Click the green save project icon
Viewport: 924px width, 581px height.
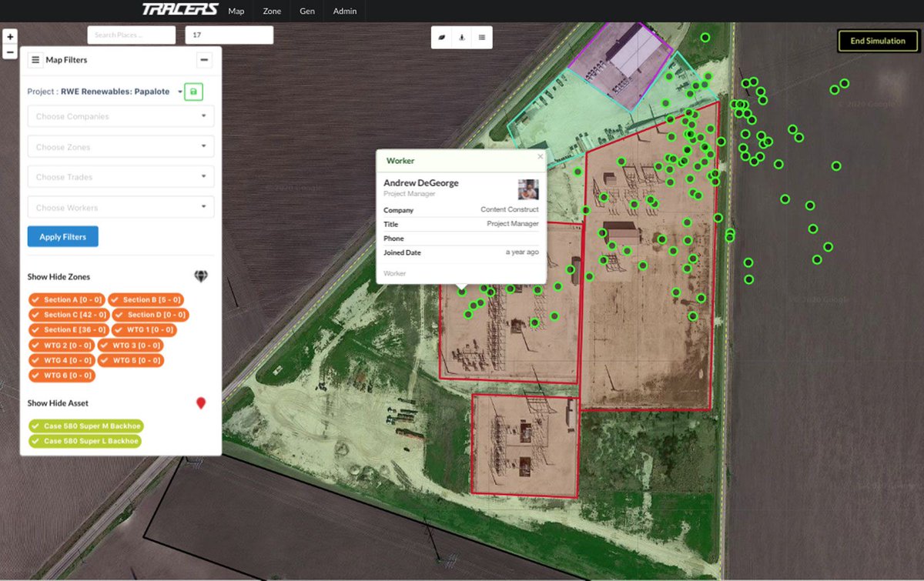click(193, 92)
